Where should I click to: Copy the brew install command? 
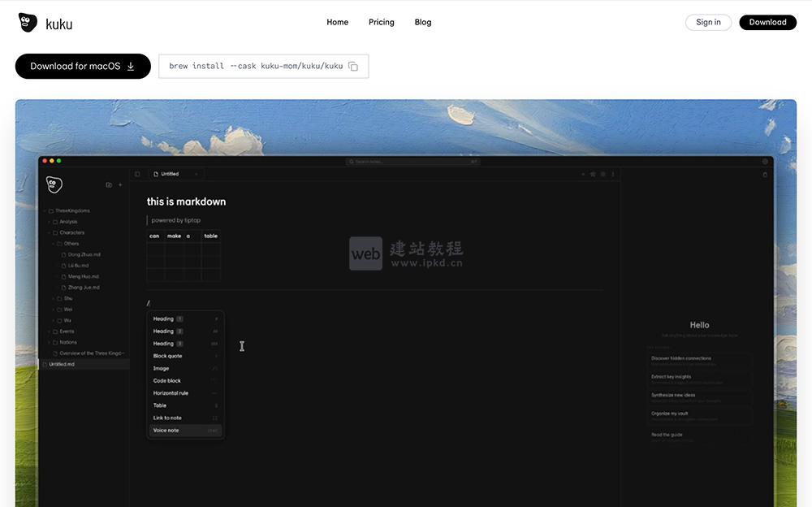coord(352,66)
